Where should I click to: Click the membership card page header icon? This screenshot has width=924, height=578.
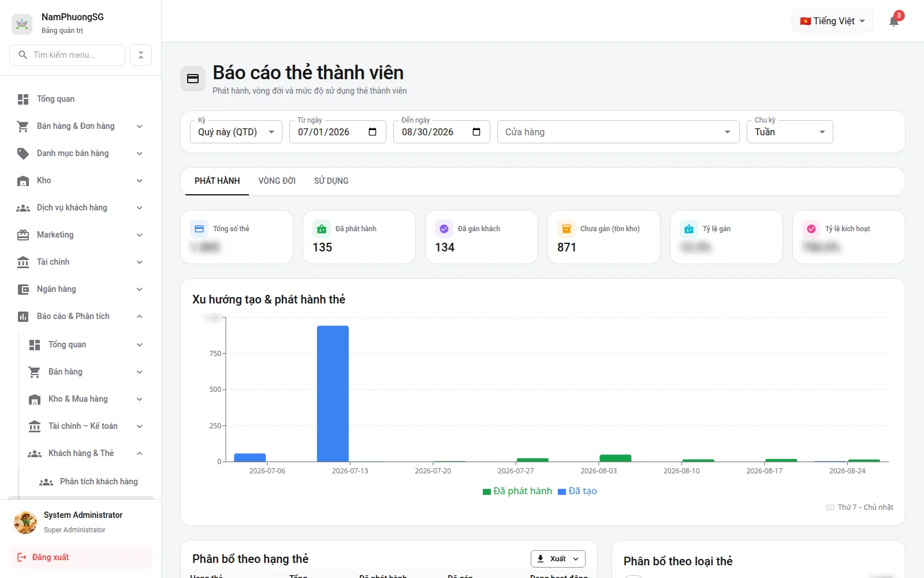193,79
